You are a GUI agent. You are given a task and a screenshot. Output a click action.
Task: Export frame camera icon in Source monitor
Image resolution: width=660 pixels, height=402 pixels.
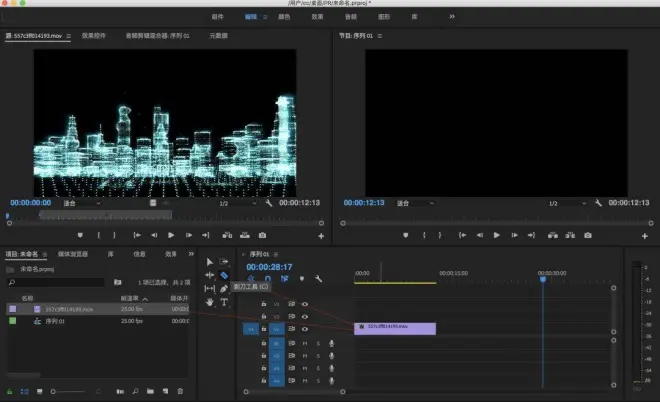coord(262,235)
